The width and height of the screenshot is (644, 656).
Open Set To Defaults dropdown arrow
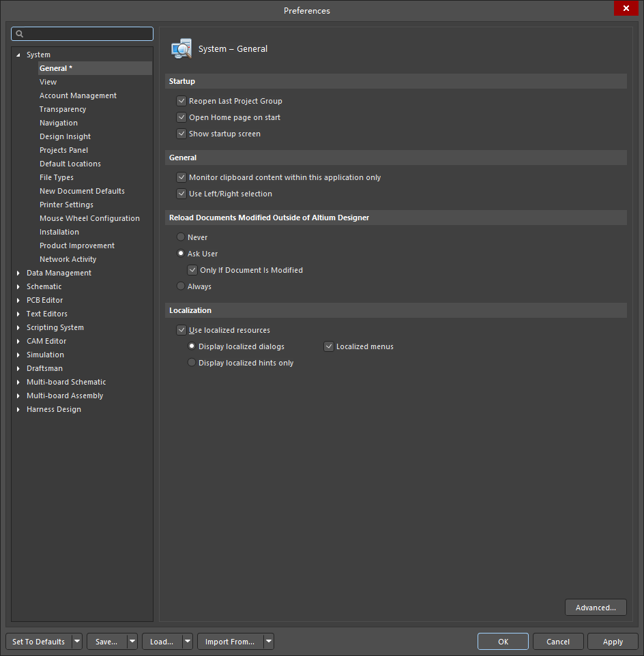pos(77,641)
